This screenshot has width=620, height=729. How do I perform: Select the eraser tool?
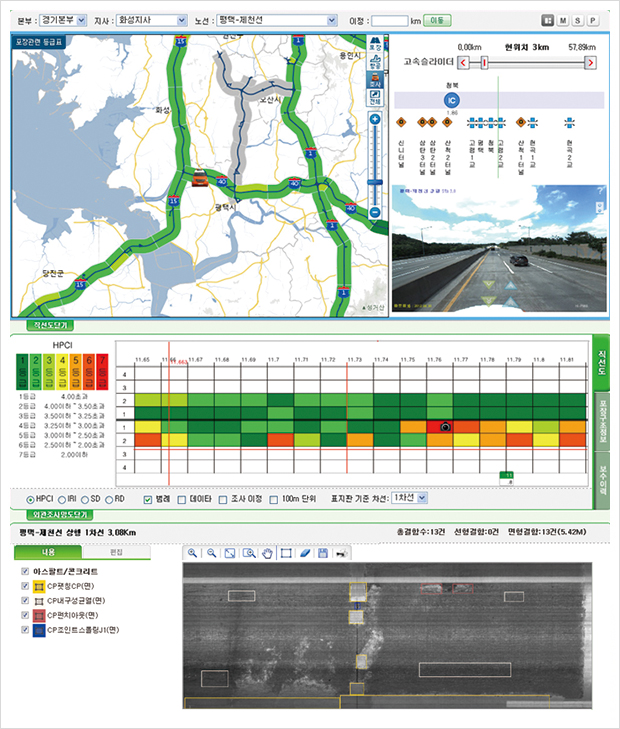coord(305,553)
